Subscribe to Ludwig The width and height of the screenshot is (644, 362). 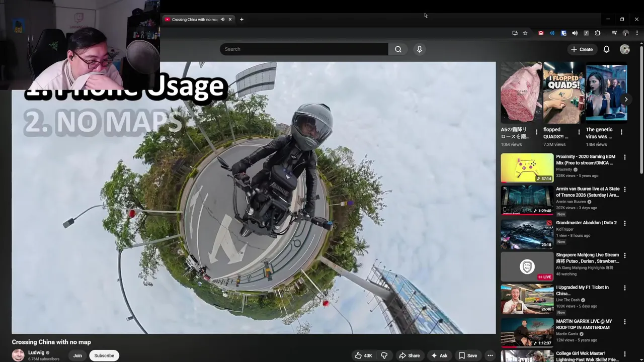click(104, 355)
